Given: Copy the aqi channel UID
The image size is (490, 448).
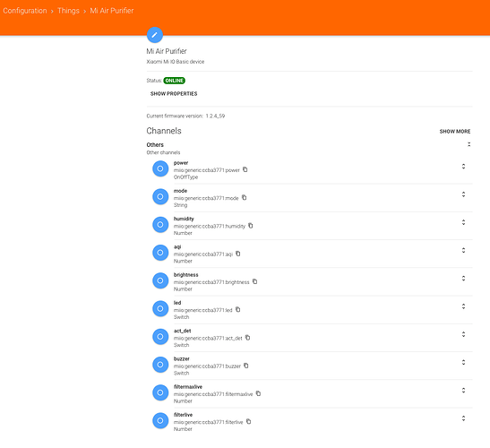Looking at the screenshot, I should pyautogui.click(x=238, y=254).
